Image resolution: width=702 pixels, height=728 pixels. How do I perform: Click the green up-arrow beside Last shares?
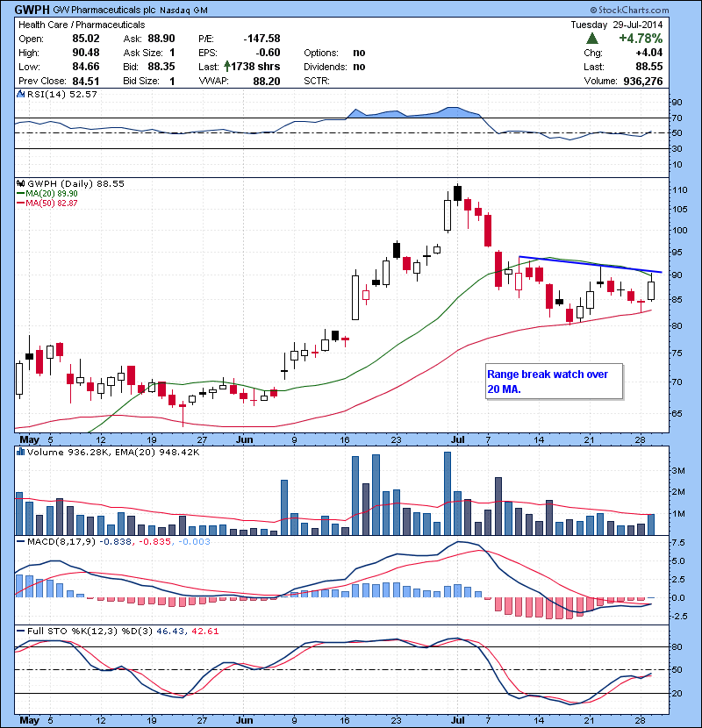coord(226,67)
